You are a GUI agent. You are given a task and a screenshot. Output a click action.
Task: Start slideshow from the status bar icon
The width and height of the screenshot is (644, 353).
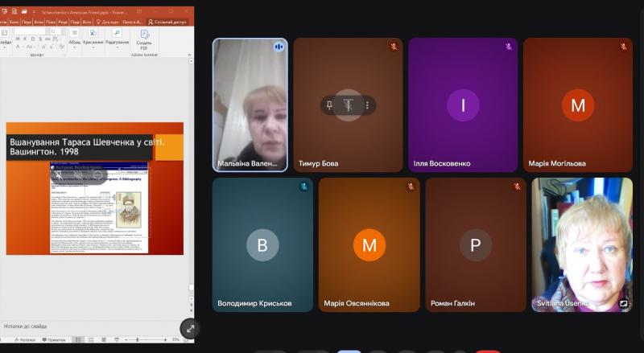pos(117,340)
